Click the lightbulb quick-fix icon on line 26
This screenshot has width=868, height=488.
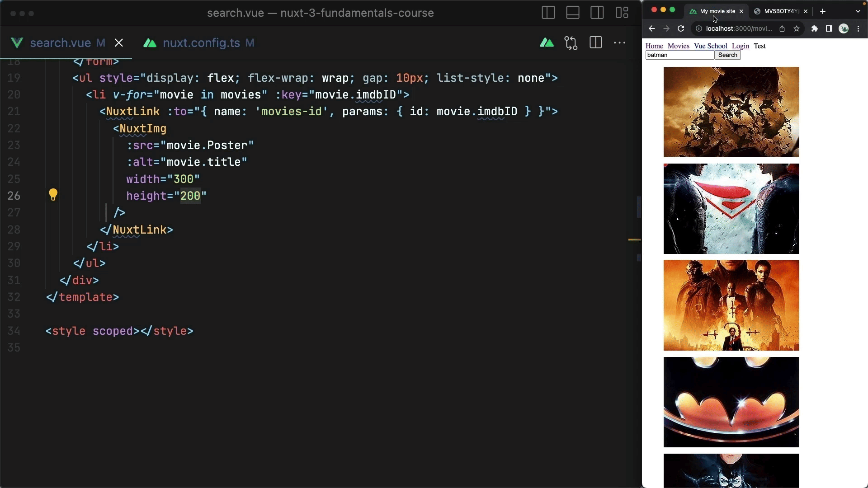53,195
